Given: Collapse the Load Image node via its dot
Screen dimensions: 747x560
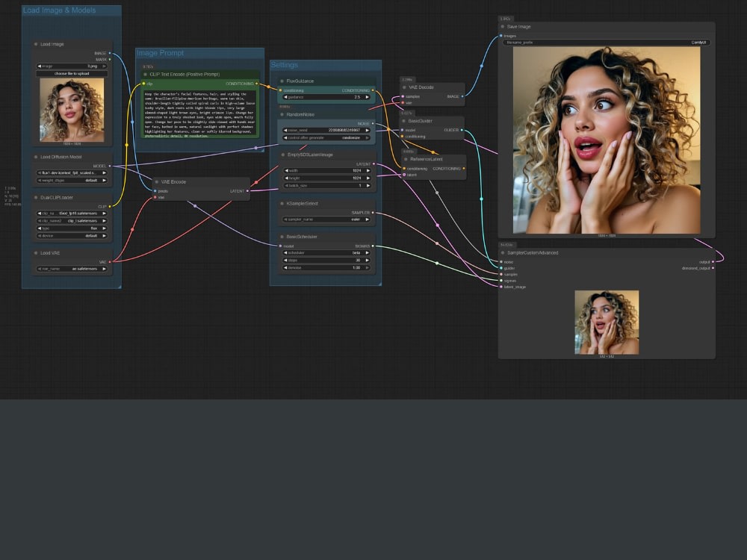Looking at the screenshot, I should tap(36, 44).
